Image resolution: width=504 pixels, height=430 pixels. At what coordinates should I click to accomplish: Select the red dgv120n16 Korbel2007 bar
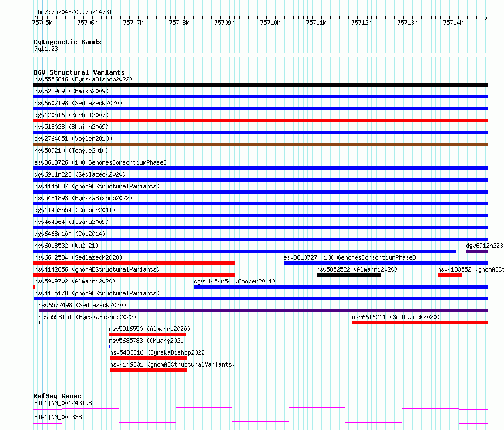pyautogui.click(x=260, y=121)
